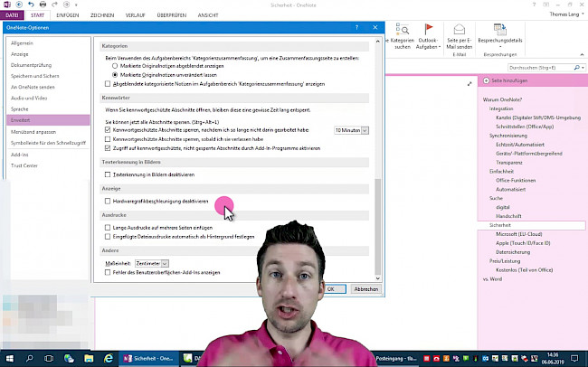Switch to the ANSICHT ribbon tab

click(208, 15)
